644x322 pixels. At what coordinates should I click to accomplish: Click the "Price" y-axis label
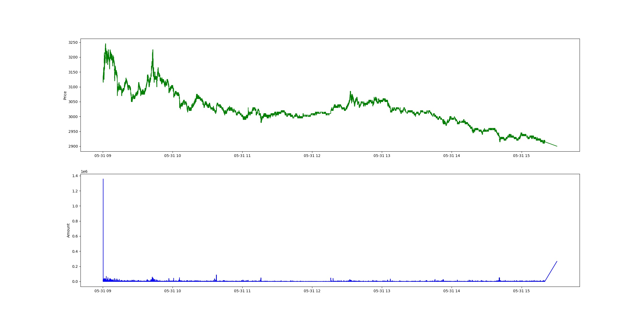click(65, 96)
